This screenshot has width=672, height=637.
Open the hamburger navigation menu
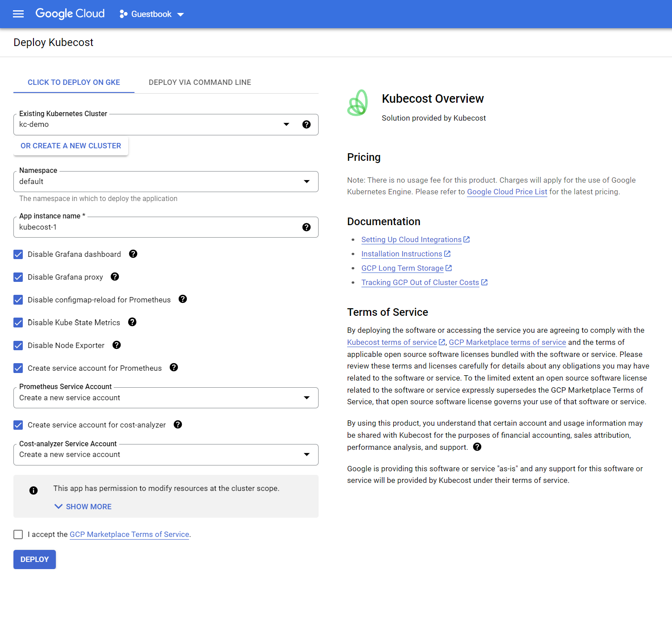18,14
